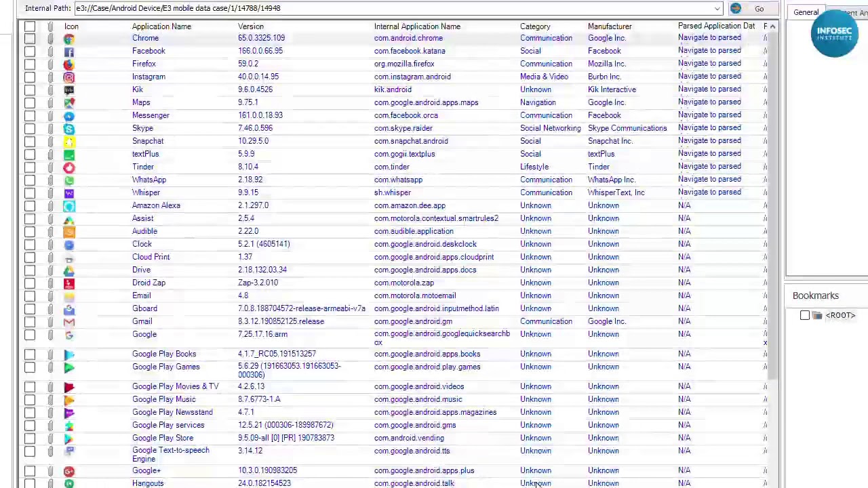This screenshot has width=868, height=488.
Task: Click the Drive app icon
Action: coord(68,270)
